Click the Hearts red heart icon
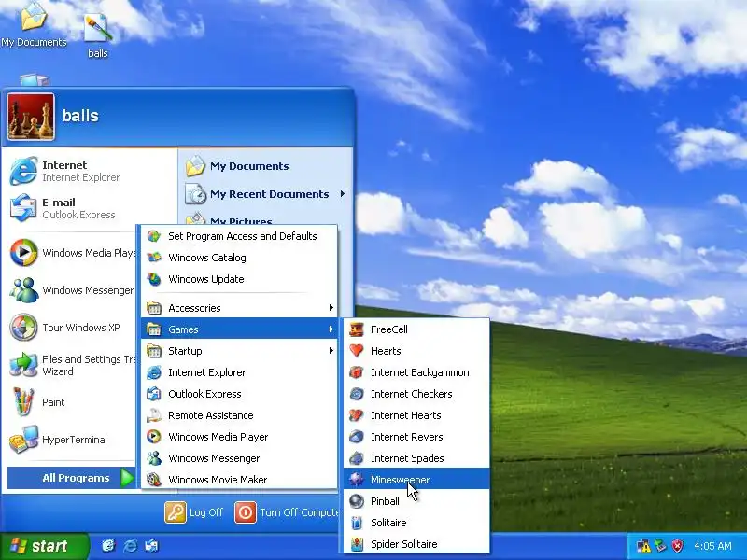The image size is (747, 560). click(x=357, y=351)
